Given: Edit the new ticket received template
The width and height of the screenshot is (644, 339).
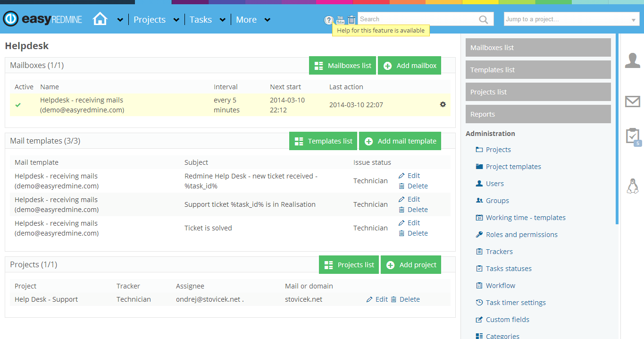Looking at the screenshot, I should (x=409, y=176).
